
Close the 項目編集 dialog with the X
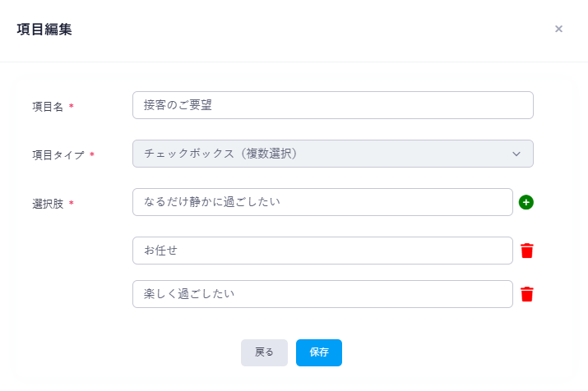558,29
